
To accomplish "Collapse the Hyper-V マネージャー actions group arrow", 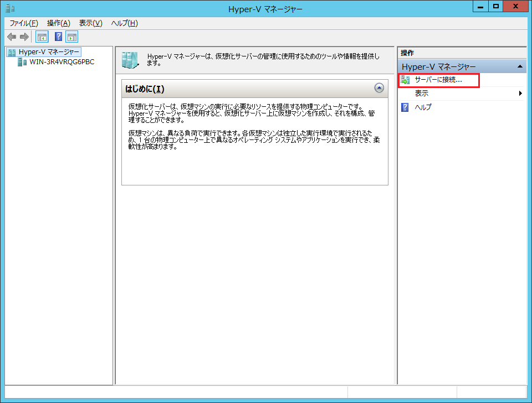I will click(x=520, y=67).
